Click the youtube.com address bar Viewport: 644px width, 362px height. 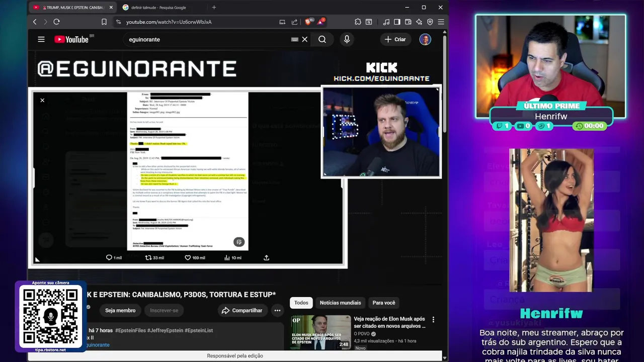pos(169,22)
